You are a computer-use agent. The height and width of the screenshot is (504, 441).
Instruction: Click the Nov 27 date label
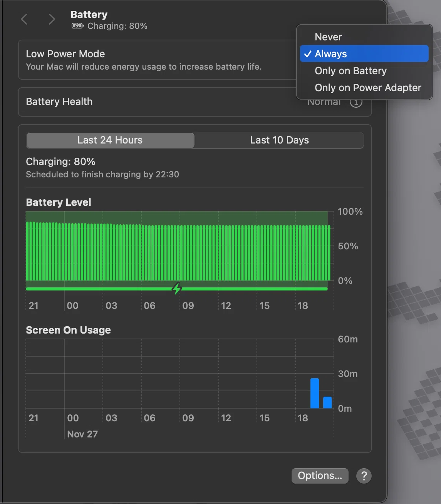click(82, 434)
